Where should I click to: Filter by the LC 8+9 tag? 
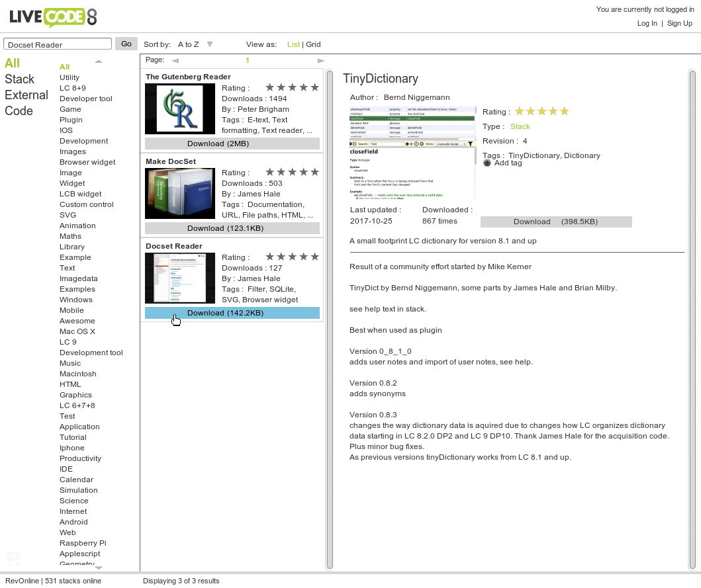(72, 88)
